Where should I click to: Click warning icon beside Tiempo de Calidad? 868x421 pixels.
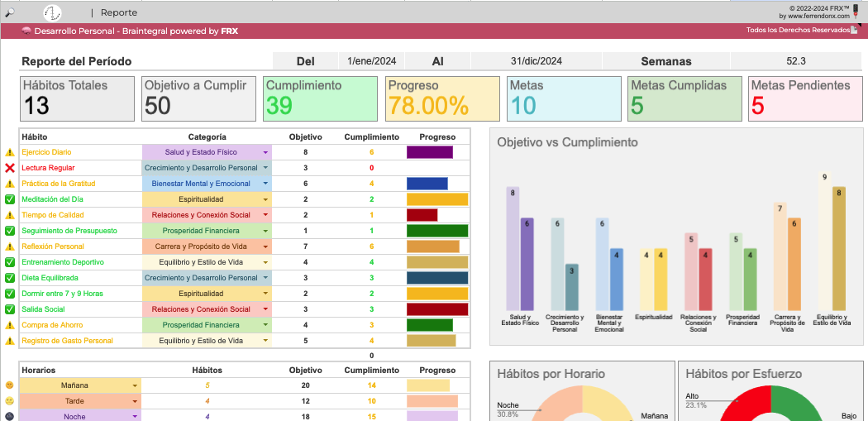[x=9, y=215]
